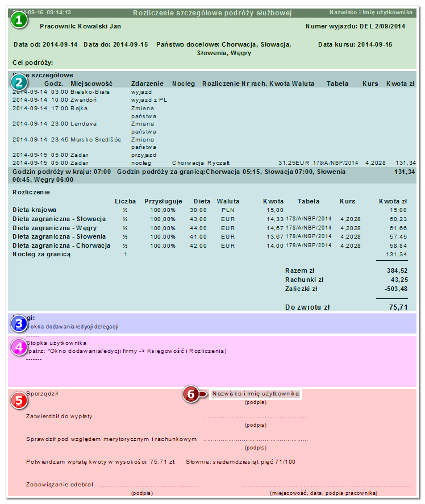The image size is (425, 504).
Task: Click the teal number 2 marker
Action: [19, 83]
